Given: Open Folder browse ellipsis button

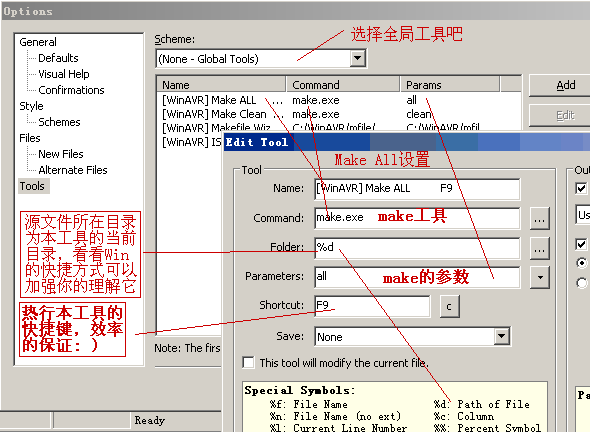Looking at the screenshot, I should click(540, 248).
